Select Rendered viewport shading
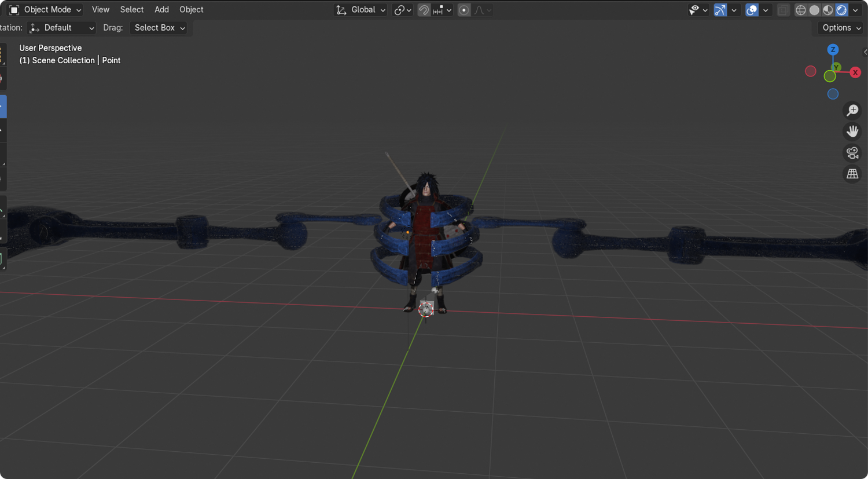 click(842, 10)
